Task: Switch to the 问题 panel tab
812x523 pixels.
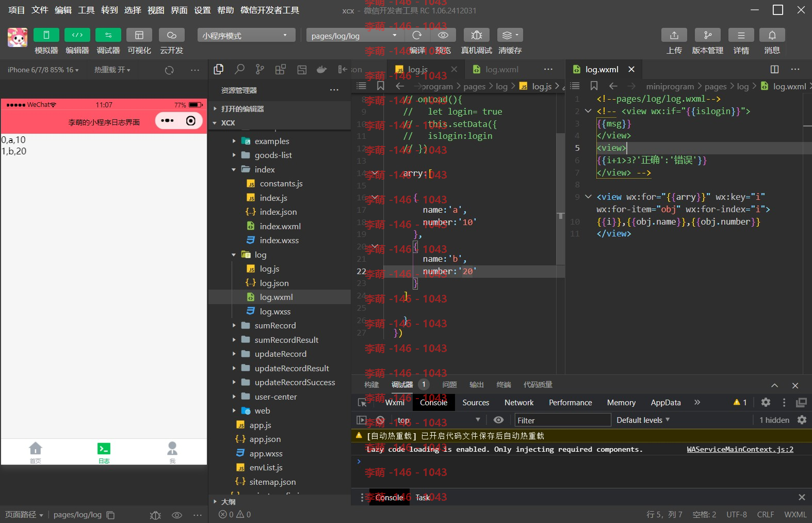Action: point(449,385)
